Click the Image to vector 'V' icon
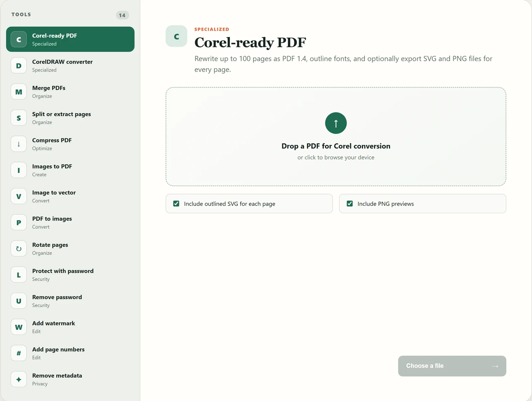The height and width of the screenshot is (401, 532). tap(19, 196)
